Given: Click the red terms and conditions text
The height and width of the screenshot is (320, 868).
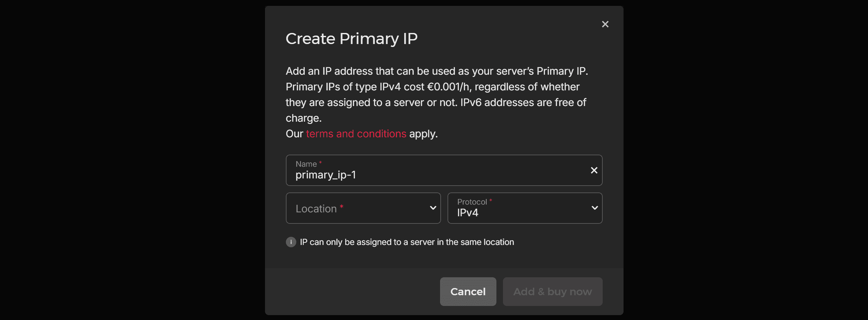Looking at the screenshot, I should [356, 133].
